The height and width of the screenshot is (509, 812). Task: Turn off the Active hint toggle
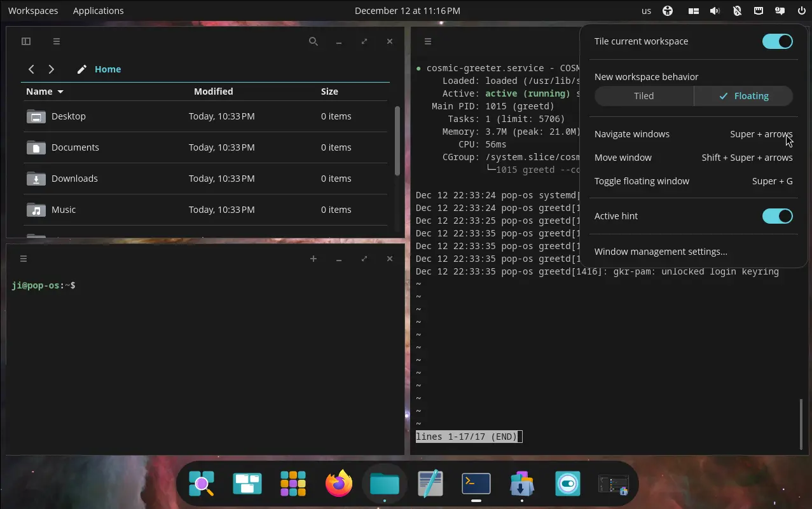(x=777, y=216)
